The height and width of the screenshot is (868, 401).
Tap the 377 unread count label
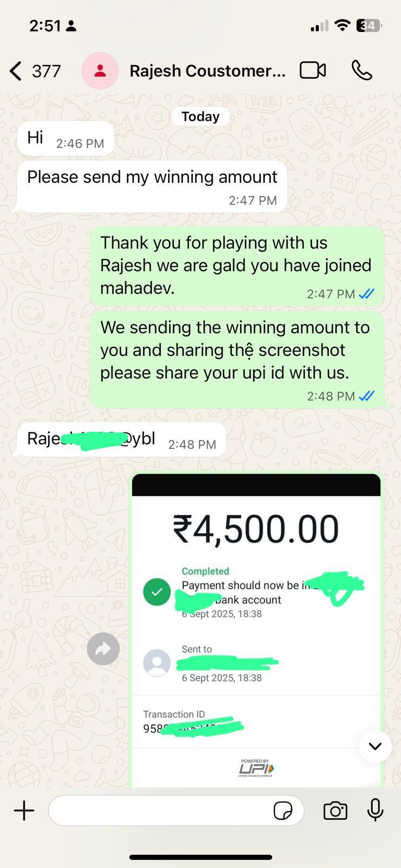[47, 71]
